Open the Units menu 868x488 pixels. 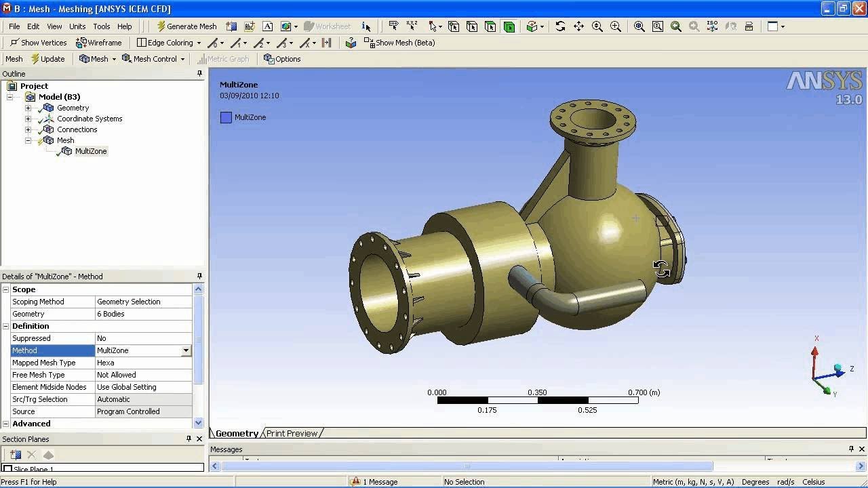77,26
